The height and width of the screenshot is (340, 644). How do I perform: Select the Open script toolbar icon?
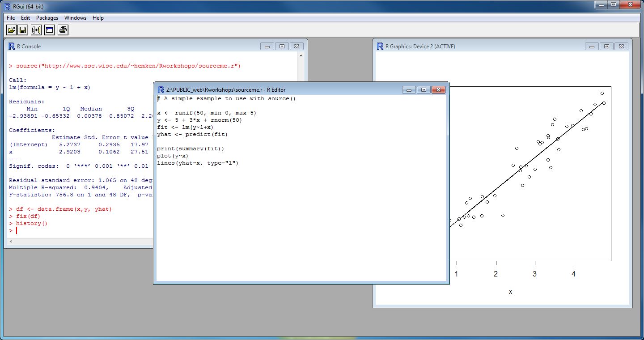click(x=11, y=30)
